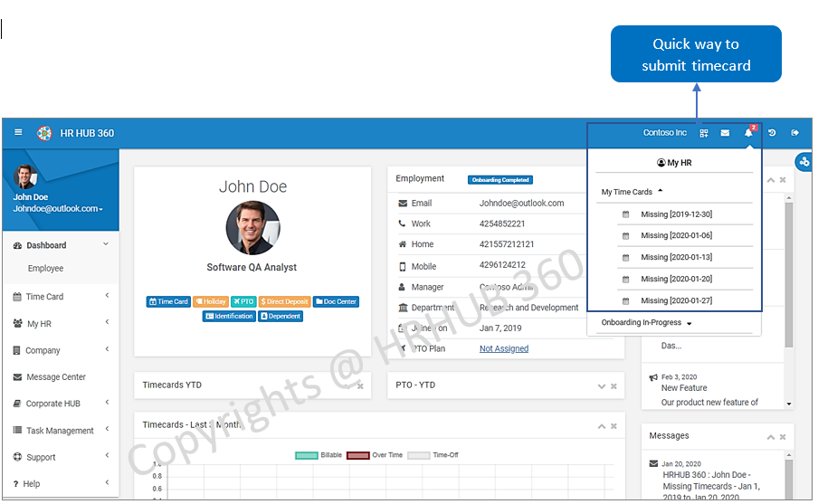The image size is (818, 504).
Task: Click the Time Card profile tag button
Action: point(168,301)
